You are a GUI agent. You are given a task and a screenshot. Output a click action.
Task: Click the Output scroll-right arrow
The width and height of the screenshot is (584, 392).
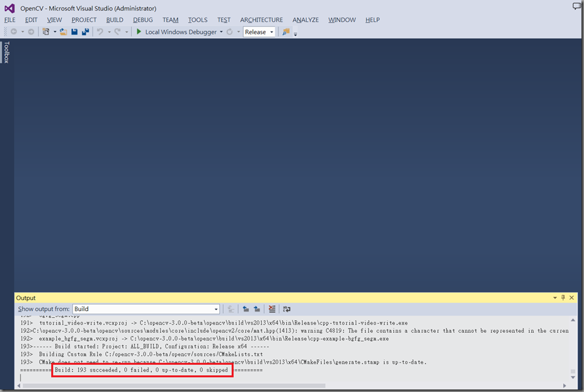click(564, 386)
